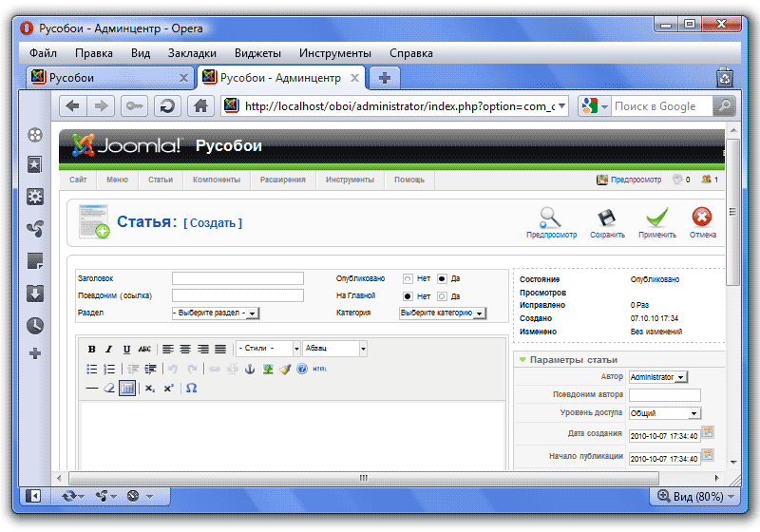
Task: Click the Создать link beside Статья
Action: pyautogui.click(x=213, y=222)
